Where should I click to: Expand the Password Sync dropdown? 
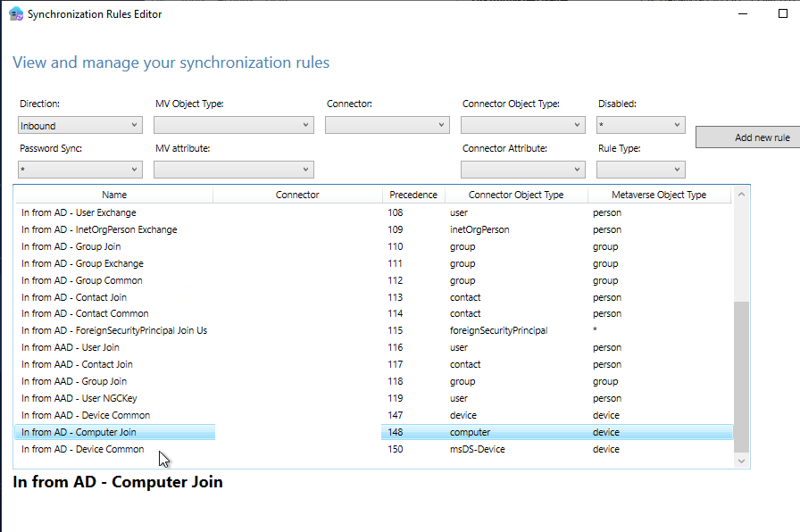pyautogui.click(x=79, y=169)
